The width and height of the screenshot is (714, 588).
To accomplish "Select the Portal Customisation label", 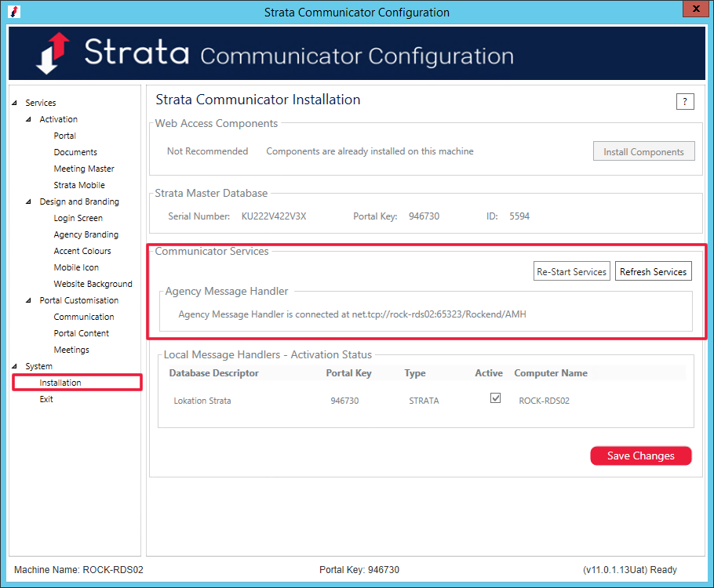I will [x=78, y=300].
